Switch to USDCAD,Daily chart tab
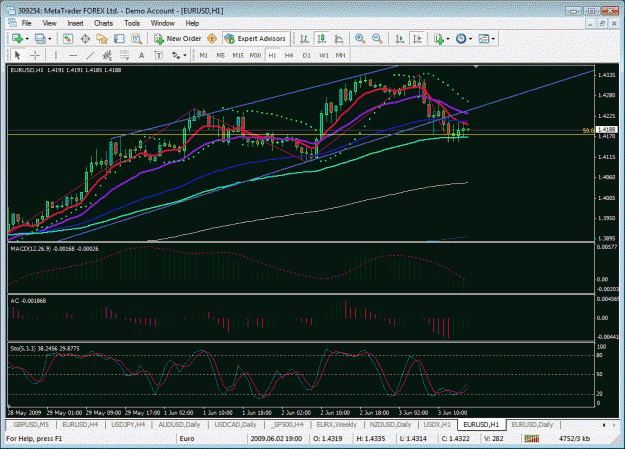 236,425
